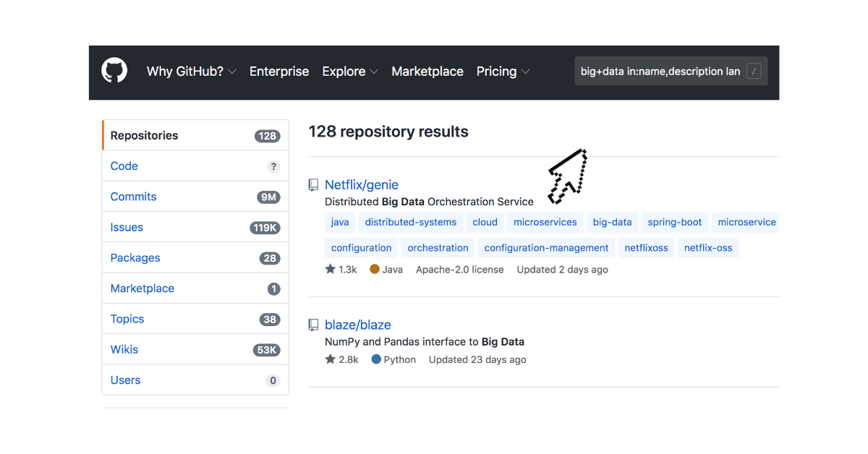Image resolution: width=868 pixels, height=454 pixels.
Task: Click the 128 repository results heading
Action: coord(388,132)
